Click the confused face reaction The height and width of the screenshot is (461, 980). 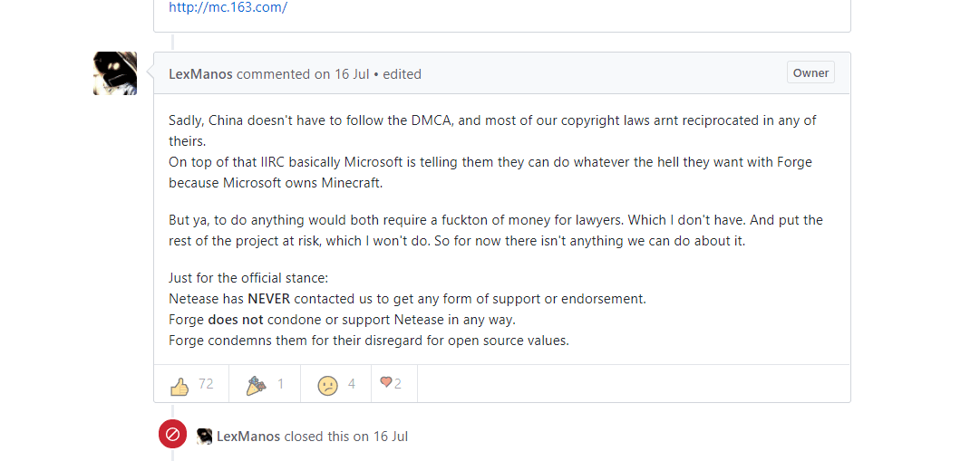coord(336,384)
